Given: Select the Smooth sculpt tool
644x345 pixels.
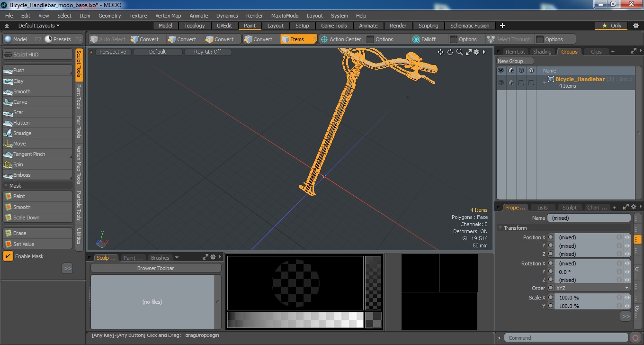Looking at the screenshot, I should (x=37, y=91).
